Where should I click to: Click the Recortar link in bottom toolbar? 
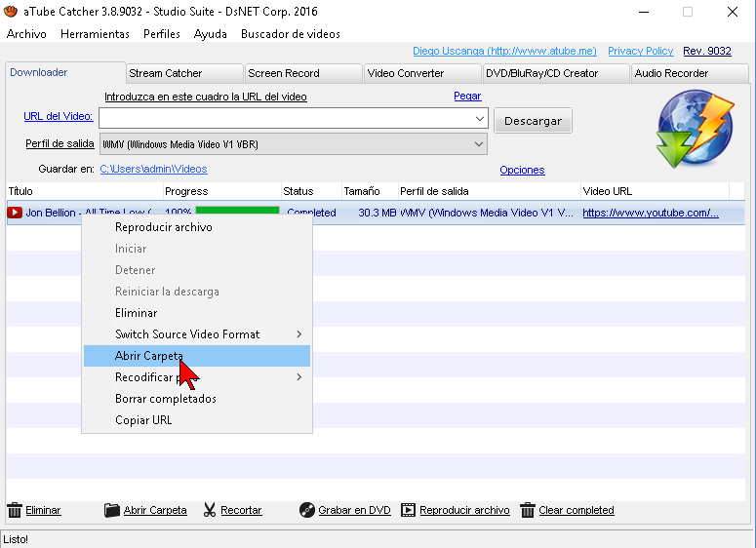click(241, 510)
